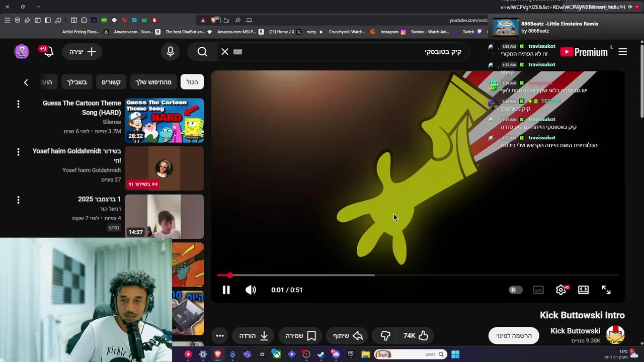Click the taskbar search box חפש
This screenshot has height=362, width=644.
pos(411,354)
